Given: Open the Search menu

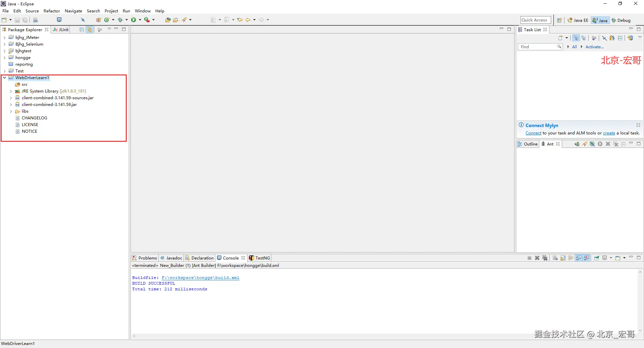Looking at the screenshot, I should [93, 11].
